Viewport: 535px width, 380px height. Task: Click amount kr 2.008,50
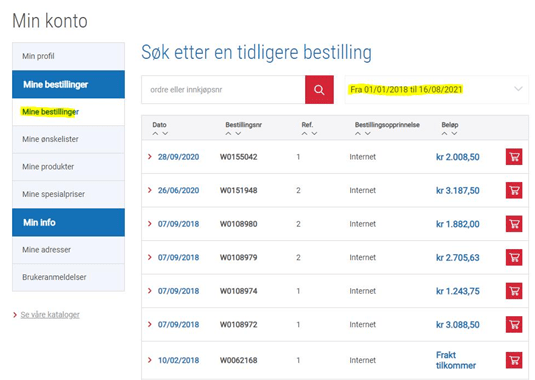click(458, 157)
